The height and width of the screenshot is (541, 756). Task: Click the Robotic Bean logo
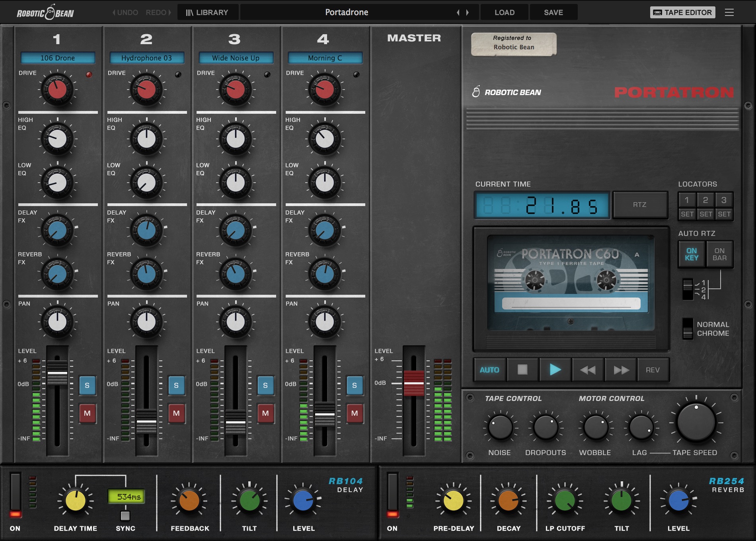point(45,12)
